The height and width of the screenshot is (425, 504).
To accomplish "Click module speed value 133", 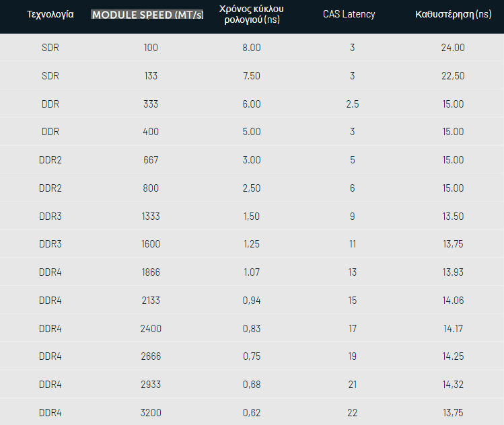I will pos(151,76).
